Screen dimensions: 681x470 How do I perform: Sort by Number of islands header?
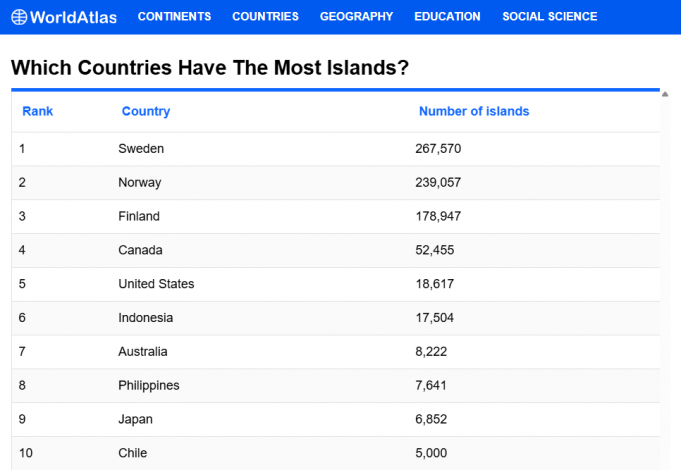point(474,112)
